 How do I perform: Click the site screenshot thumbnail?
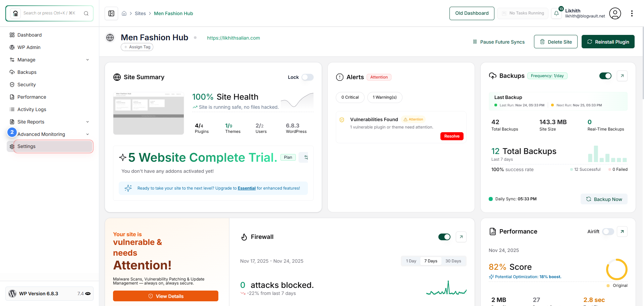pos(149,113)
